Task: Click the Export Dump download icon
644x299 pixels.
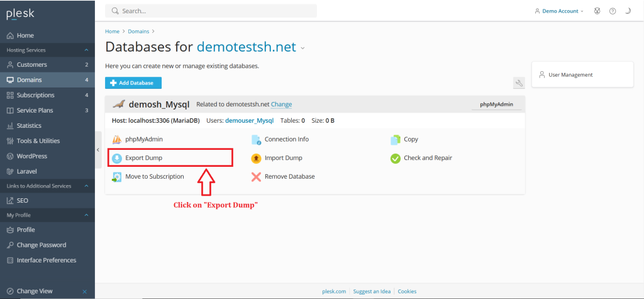Action: 116,159
